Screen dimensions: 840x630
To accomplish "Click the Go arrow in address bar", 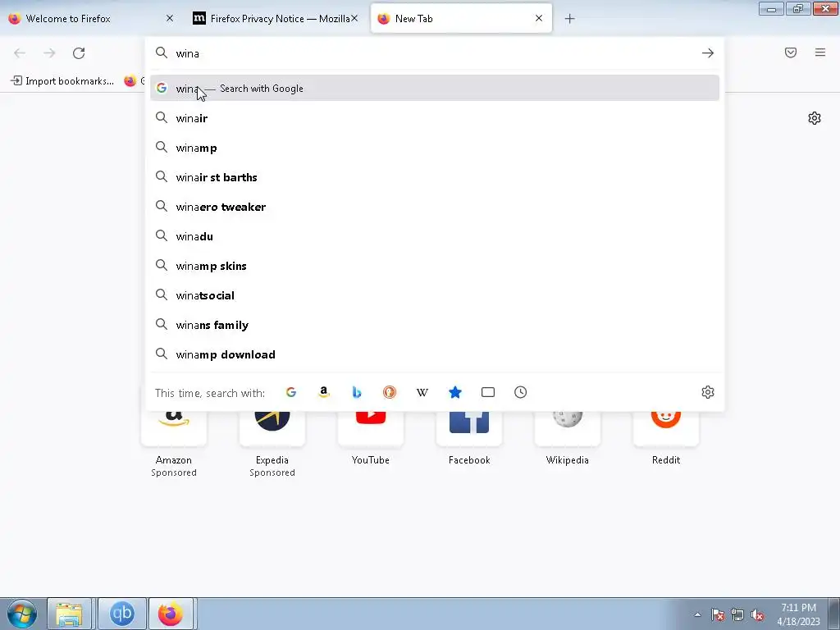I will coord(708,53).
